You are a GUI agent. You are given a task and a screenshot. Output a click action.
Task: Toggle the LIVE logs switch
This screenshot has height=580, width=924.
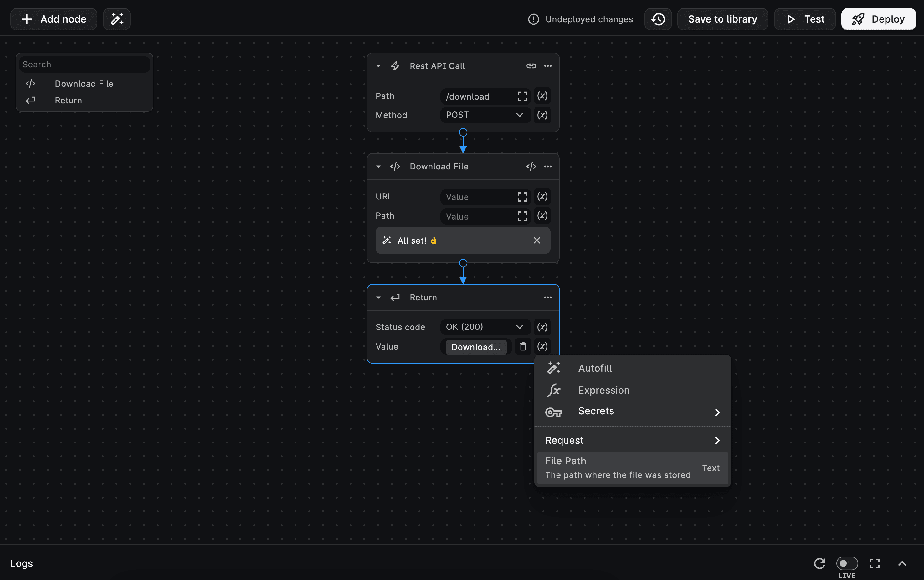(x=847, y=563)
